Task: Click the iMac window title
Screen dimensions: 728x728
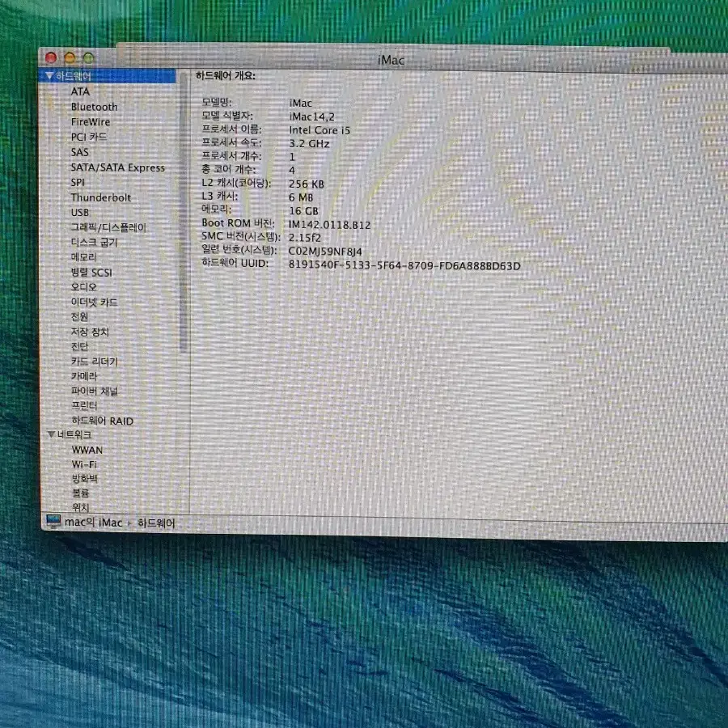Action: (x=391, y=61)
